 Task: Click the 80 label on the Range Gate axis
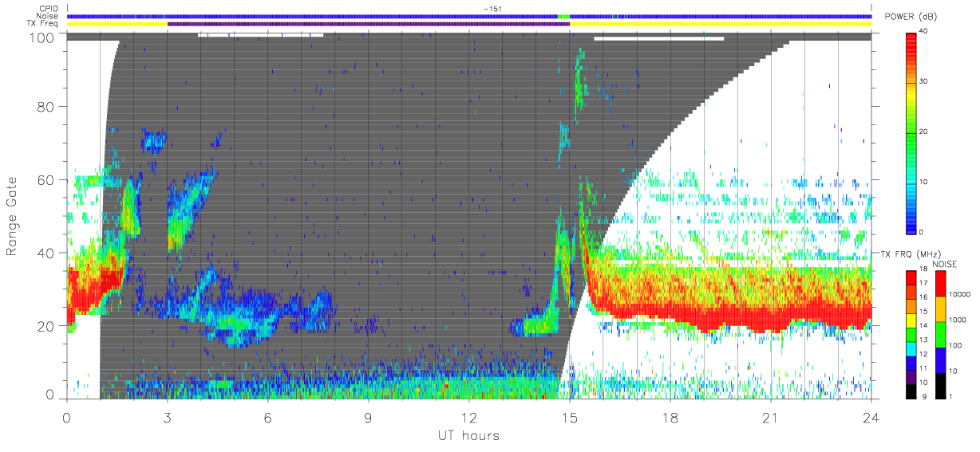[x=46, y=107]
